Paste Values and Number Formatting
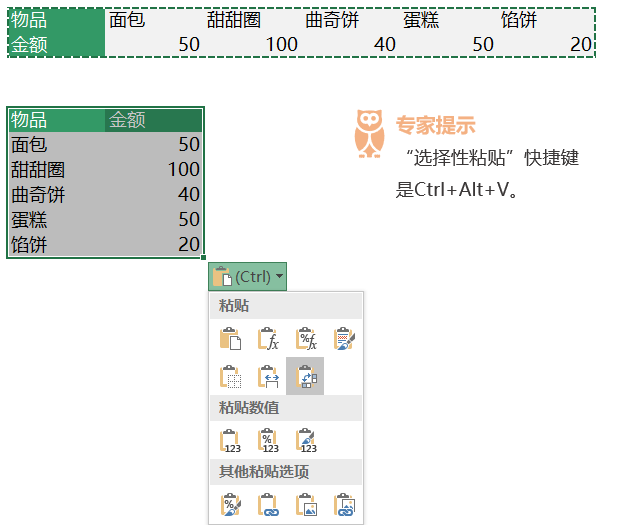Image resolution: width=644 pixels, height=525 pixels. (268, 441)
